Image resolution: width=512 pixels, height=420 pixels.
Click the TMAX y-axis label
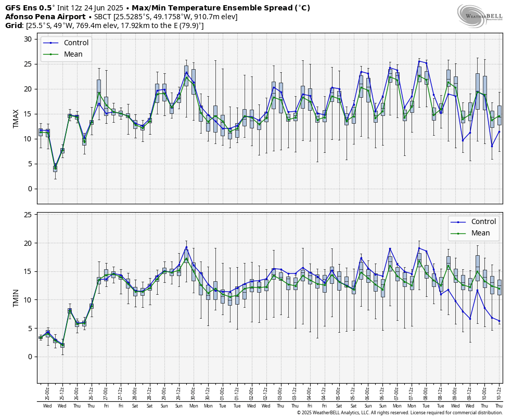pyautogui.click(x=16, y=119)
